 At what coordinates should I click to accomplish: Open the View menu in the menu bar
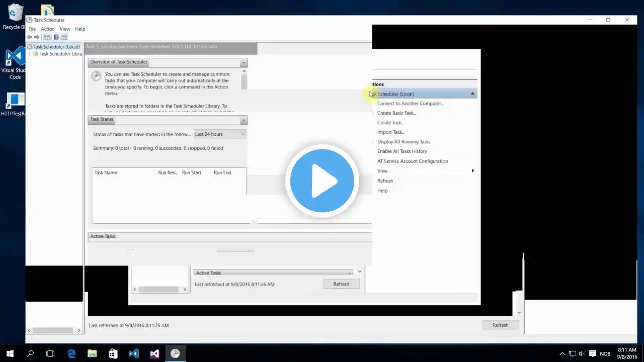pyautogui.click(x=65, y=29)
